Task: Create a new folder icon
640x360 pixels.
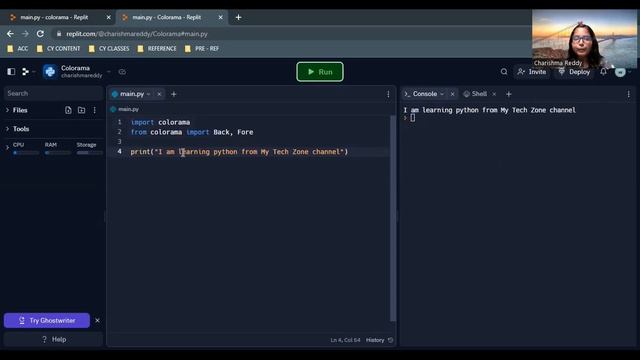Action: (x=82, y=110)
